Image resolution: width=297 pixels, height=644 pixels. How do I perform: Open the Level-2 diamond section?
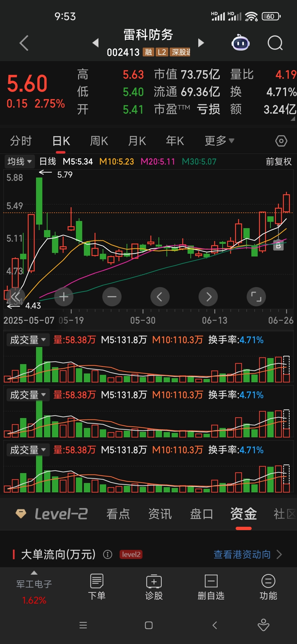click(52, 514)
